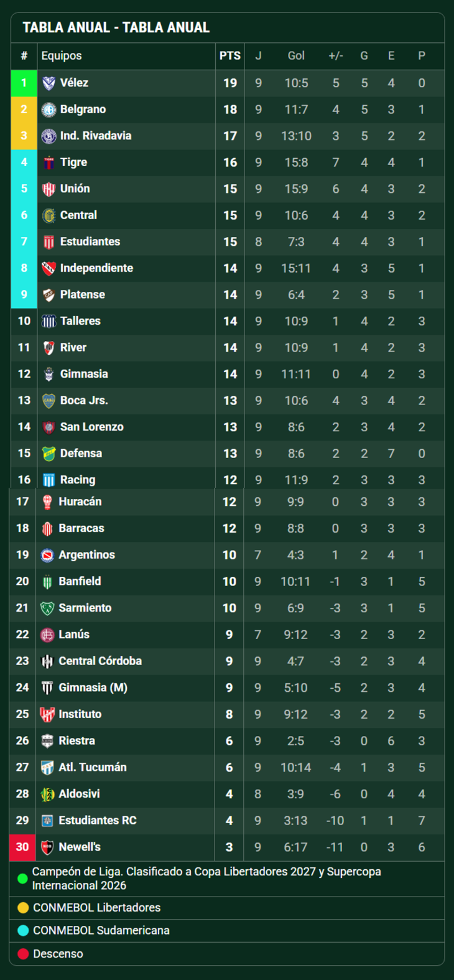Open the Central Córdoba team link
The image size is (454, 980).
pyautogui.click(x=100, y=661)
